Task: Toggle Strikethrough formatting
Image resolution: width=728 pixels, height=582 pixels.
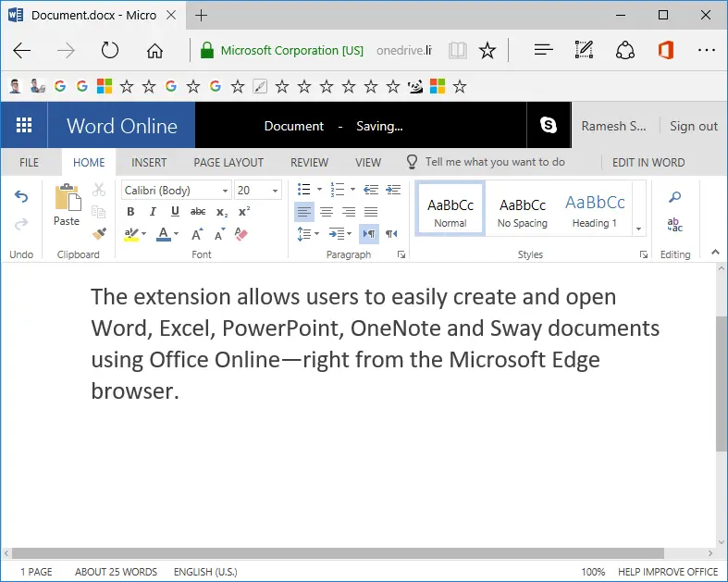Action: click(198, 212)
